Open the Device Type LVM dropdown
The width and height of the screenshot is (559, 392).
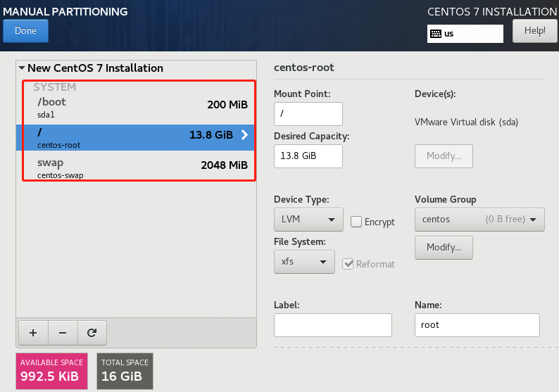(x=308, y=220)
